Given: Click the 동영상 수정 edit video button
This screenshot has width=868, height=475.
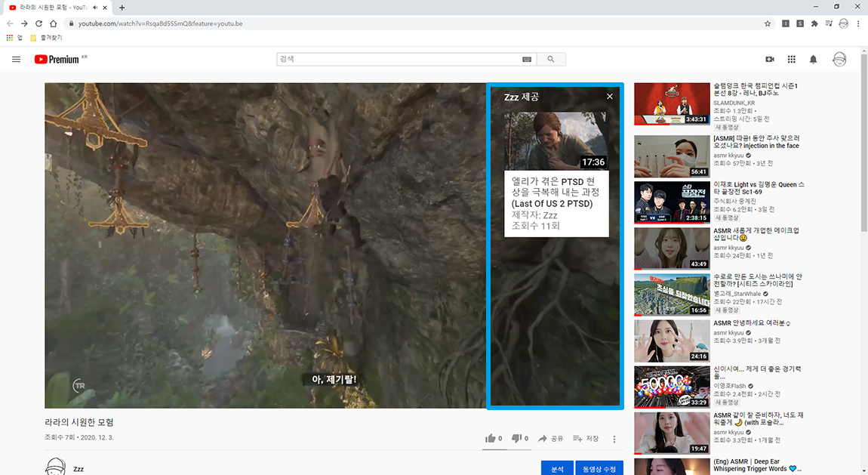Looking at the screenshot, I should pos(599,468).
